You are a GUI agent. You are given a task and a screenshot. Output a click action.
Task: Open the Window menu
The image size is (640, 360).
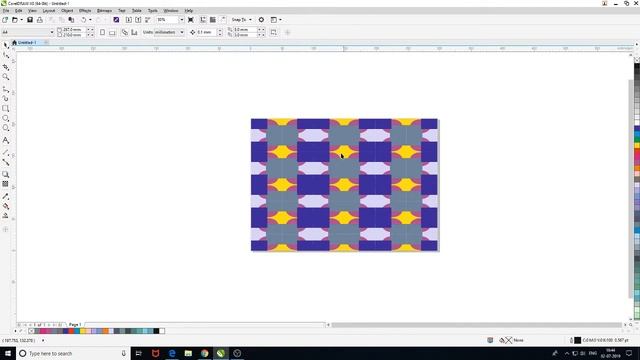[171, 11]
